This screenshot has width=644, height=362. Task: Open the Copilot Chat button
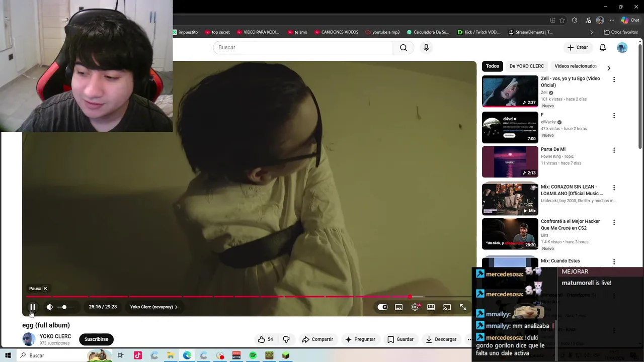pos(630,20)
